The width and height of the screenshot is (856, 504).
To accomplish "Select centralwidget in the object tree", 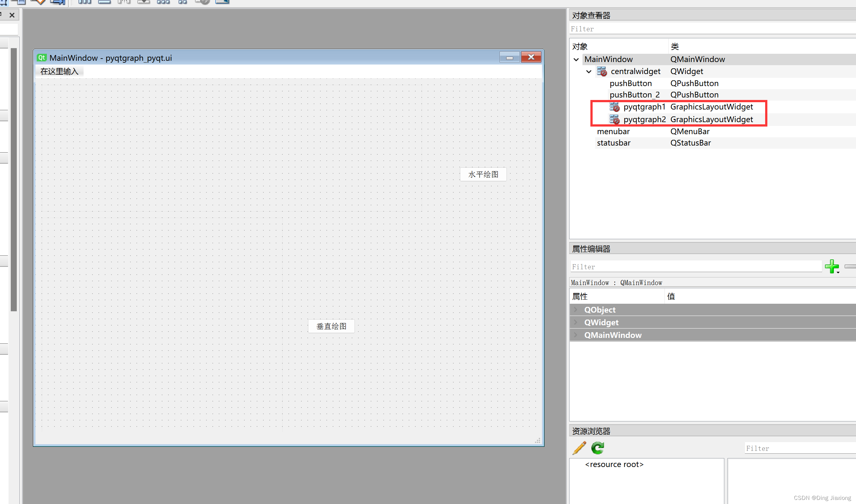I will coord(635,71).
